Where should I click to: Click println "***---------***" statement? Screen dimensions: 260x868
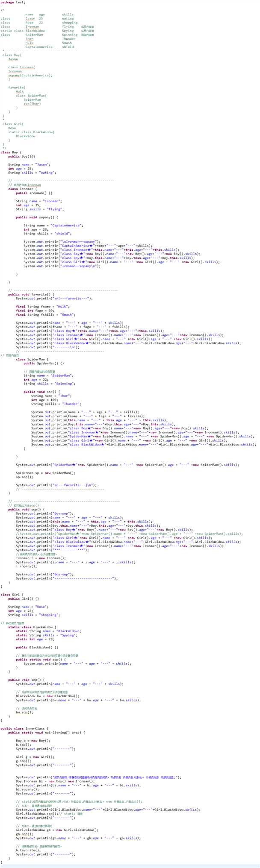(53, 550)
